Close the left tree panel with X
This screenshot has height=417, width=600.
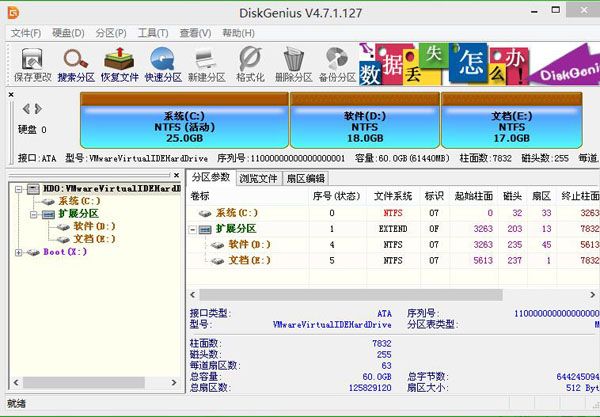click(176, 175)
